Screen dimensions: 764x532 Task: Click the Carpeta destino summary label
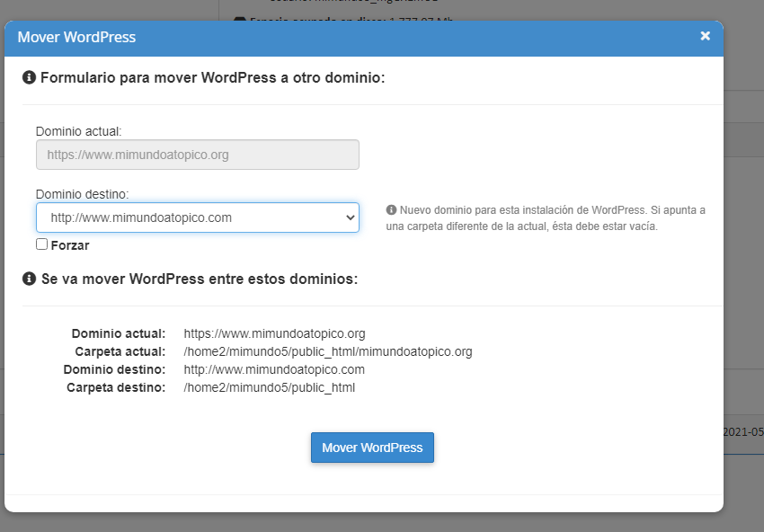116,388
